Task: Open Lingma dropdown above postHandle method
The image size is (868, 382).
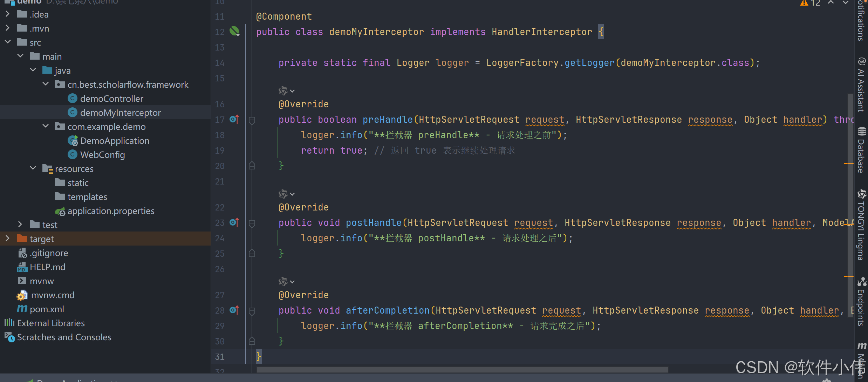Action: [x=292, y=194]
